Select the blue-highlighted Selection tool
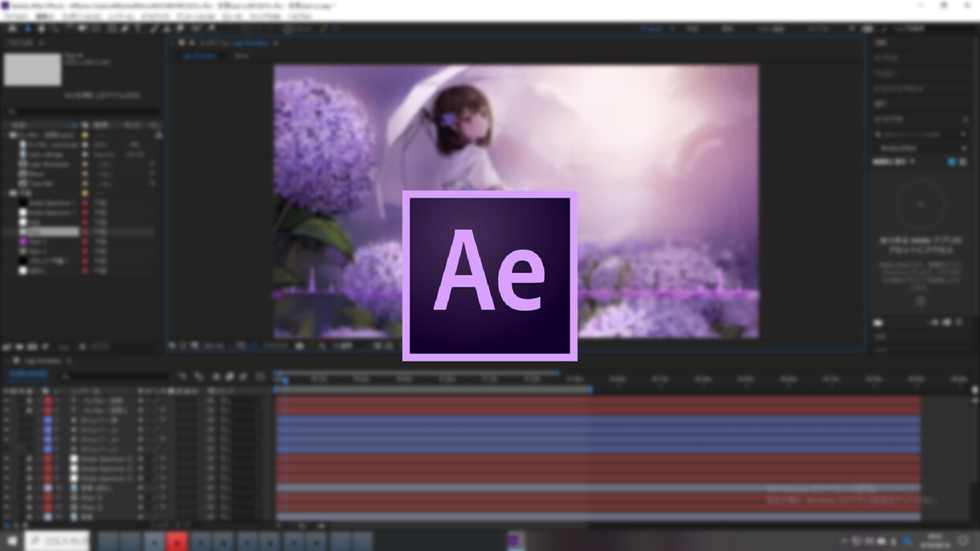 point(27,29)
